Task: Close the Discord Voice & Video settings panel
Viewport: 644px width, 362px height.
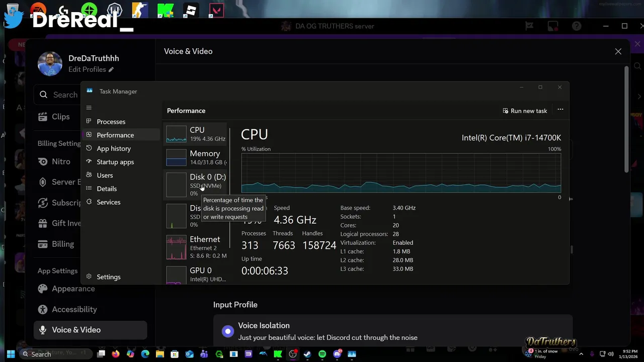Action: (618, 51)
